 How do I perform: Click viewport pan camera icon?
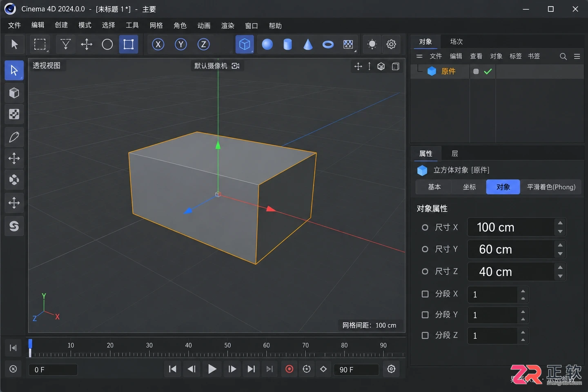tap(358, 67)
